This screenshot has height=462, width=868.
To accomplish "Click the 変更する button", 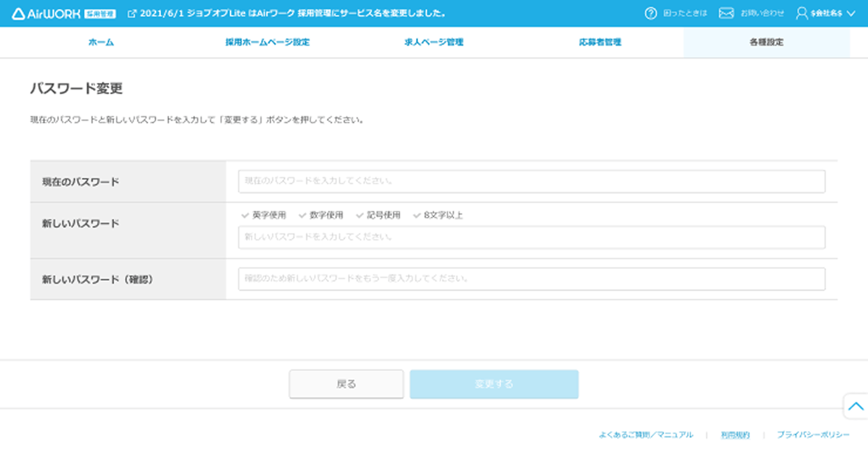I will [494, 384].
